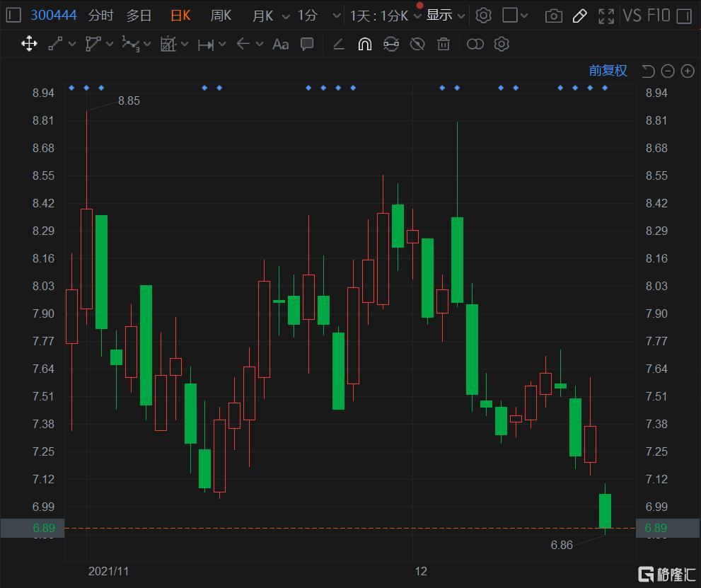Take a chart screenshot with camera icon
The height and width of the screenshot is (588, 701).
click(554, 16)
